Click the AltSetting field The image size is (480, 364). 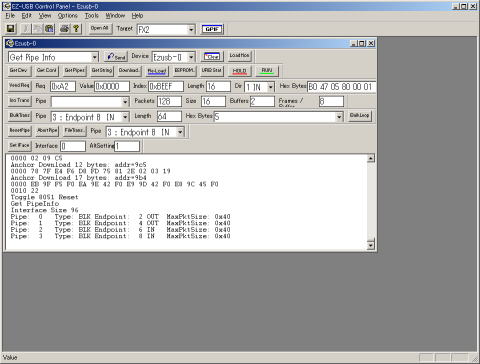point(127,146)
